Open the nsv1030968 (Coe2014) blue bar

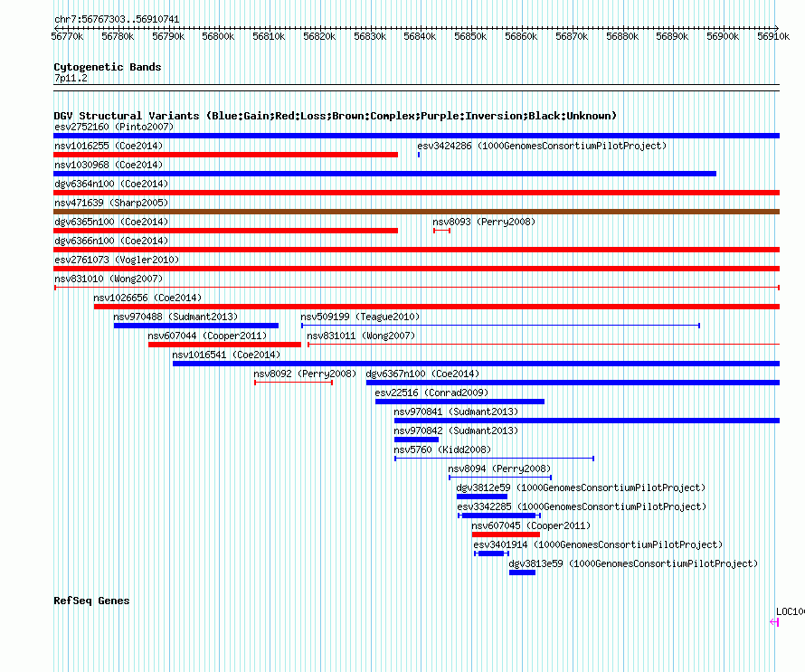384,174
